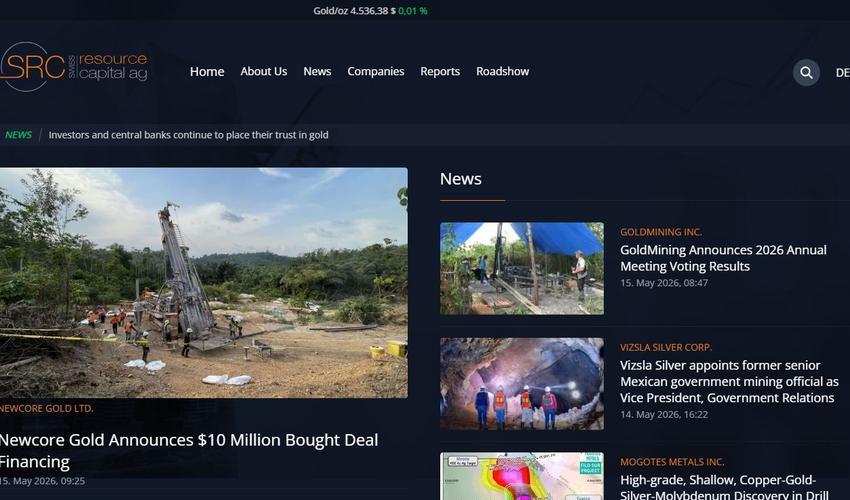Image resolution: width=850 pixels, height=500 pixels.
Task: Open the About Us menu item
Action: [x=263, y=72]
